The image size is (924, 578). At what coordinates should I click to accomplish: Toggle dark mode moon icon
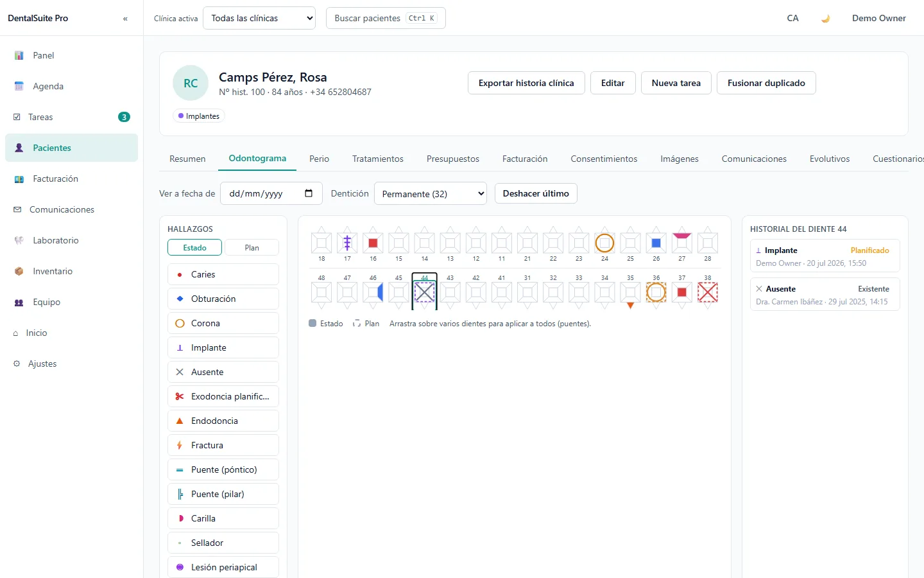click(825, 18)
